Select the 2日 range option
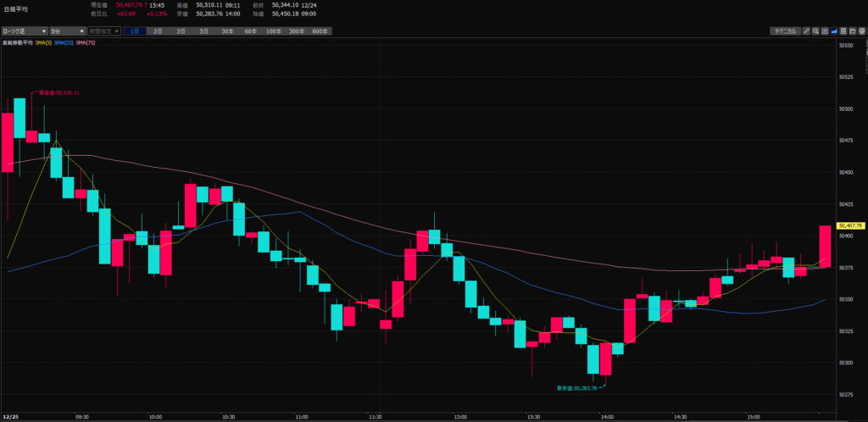Image resolution: width=868 pixels, height=422 pixels. 158,31
